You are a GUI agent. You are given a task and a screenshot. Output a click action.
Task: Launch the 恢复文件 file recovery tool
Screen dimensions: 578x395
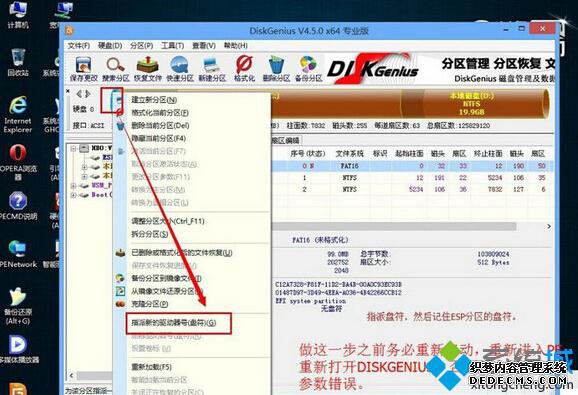[x=147, y=69]
